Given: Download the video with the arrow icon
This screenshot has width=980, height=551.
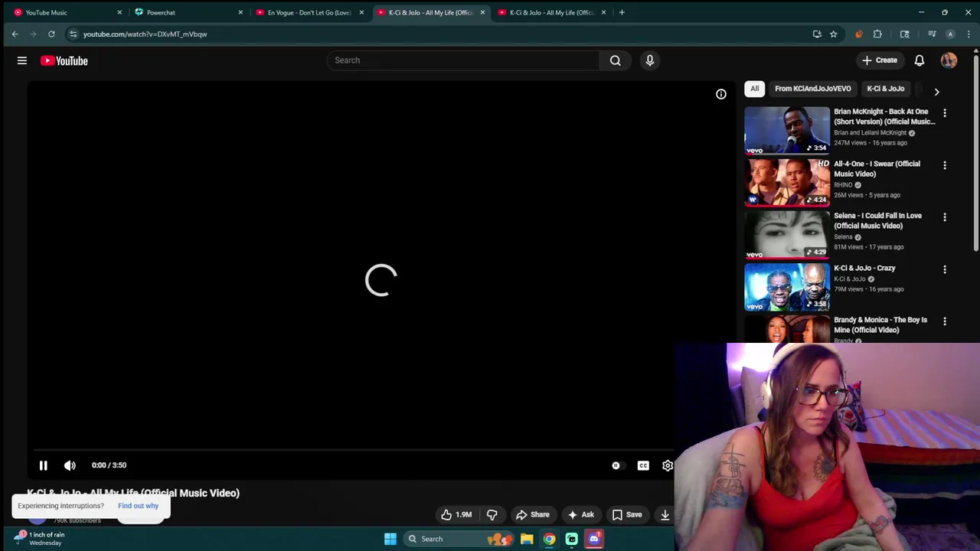Looking at the screenshot, I should [x=665, y=515].
